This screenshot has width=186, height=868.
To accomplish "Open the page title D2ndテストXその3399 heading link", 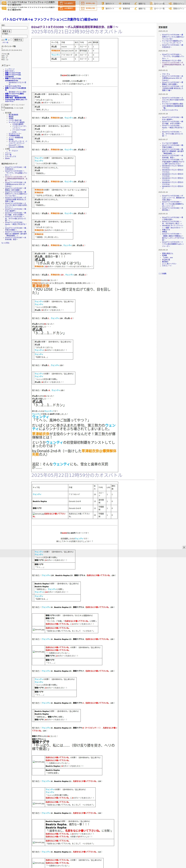I will 75,27.
